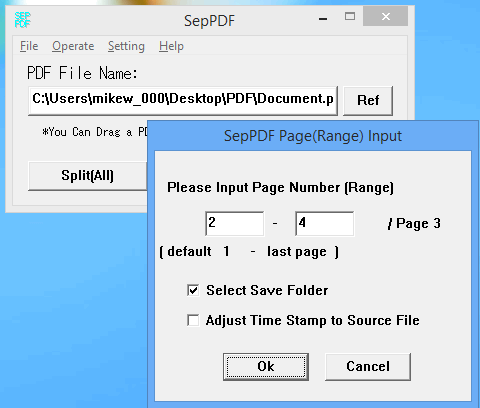Open the File menu

tap(29, 46)
